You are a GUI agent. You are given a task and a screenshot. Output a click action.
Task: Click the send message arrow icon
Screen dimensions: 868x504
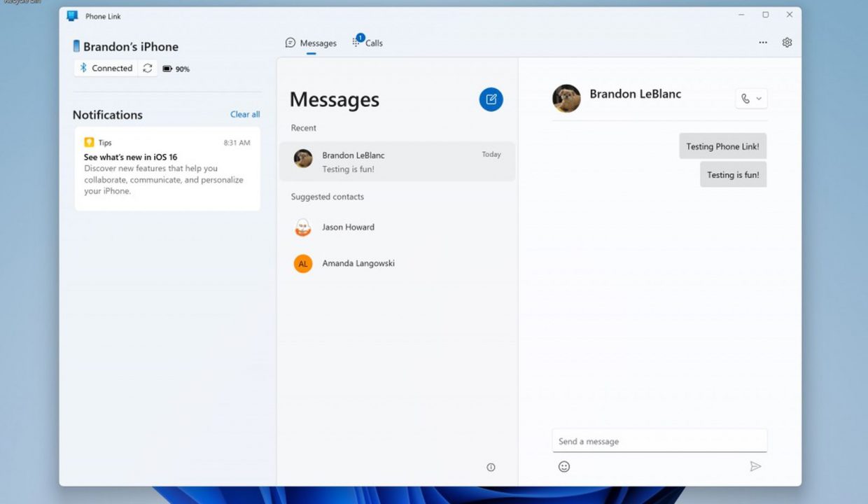click(755, 466)
